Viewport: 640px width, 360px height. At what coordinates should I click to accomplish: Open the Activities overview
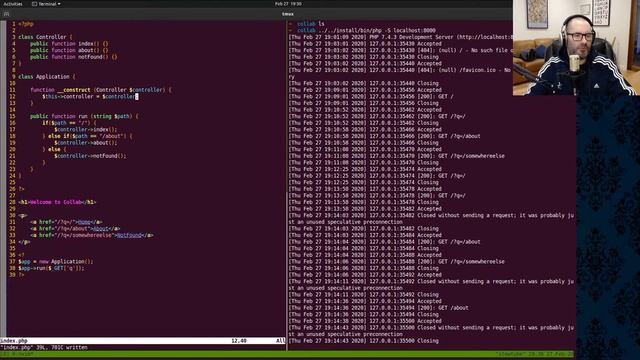click(x=13, y=4)
